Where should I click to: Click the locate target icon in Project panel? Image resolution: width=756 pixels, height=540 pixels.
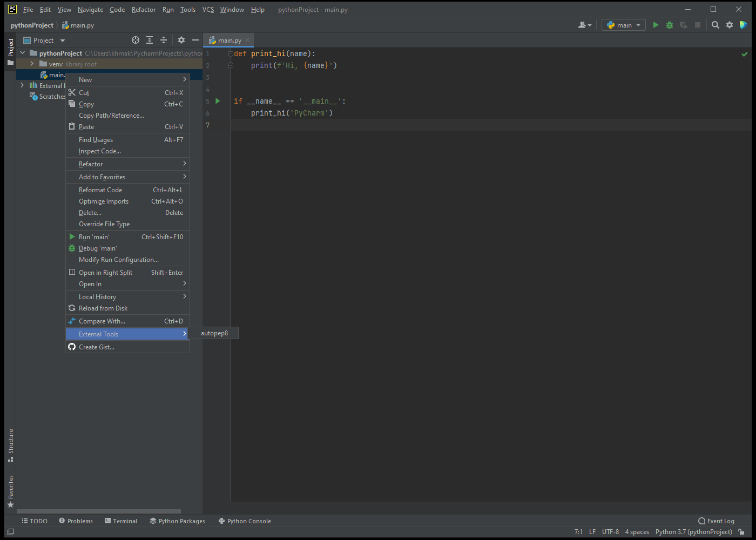click(136, 40)
